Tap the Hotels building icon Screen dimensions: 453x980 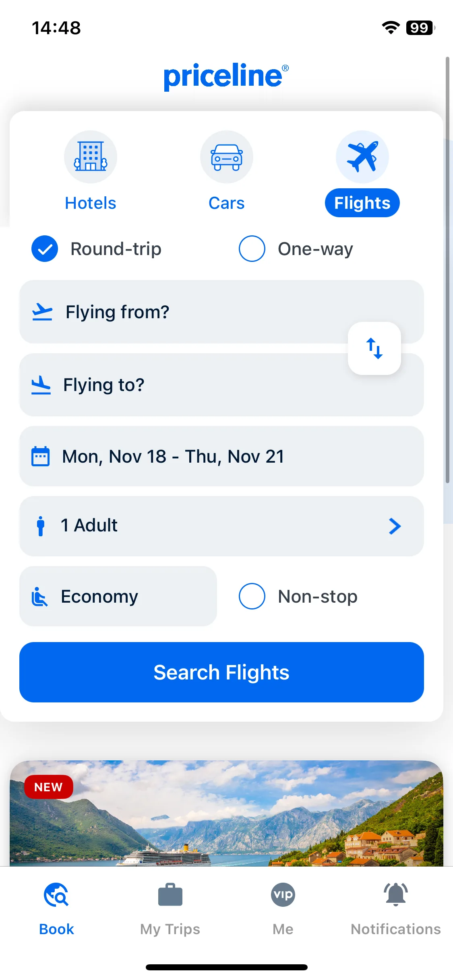[x=91, y=157]
